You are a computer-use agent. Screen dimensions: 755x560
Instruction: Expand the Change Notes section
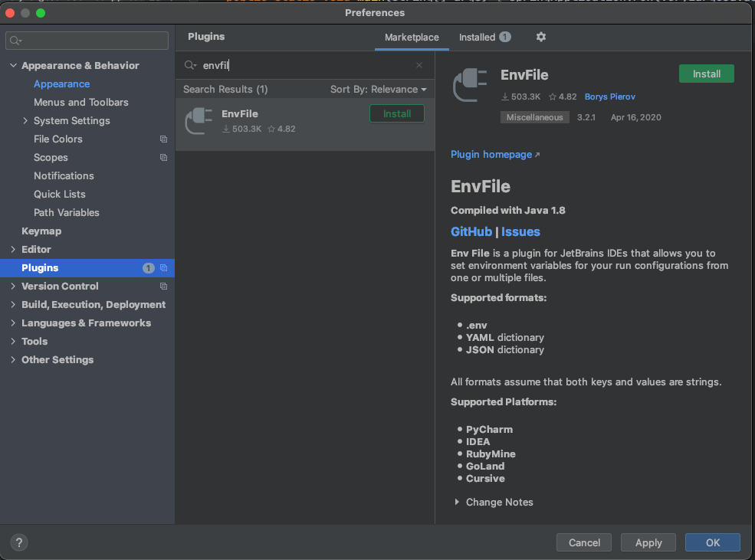(x=457, y=503)
